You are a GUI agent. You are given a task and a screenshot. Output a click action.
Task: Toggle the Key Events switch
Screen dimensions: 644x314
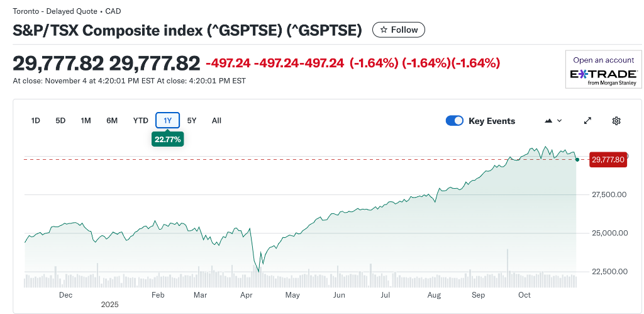point(455,121)
